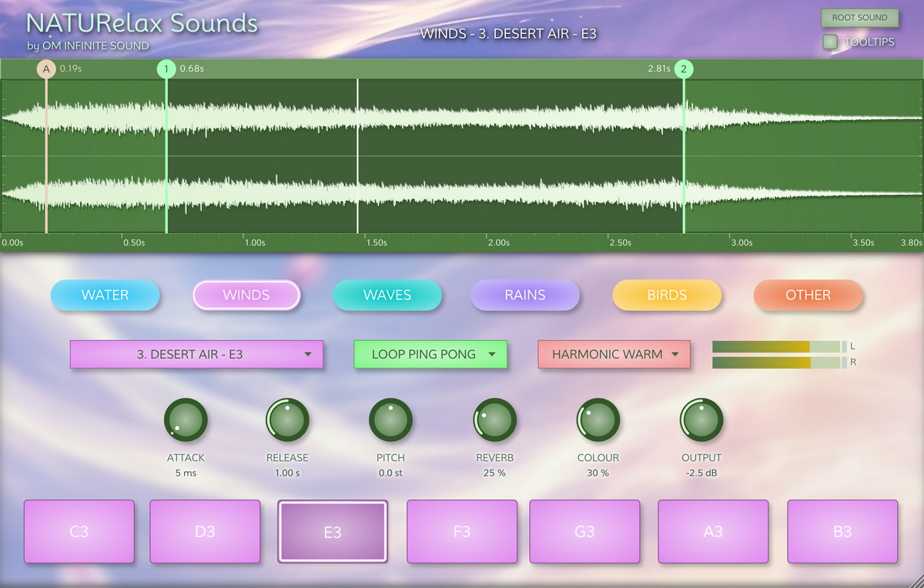Select the A attack marker handle

pos(46,69)
